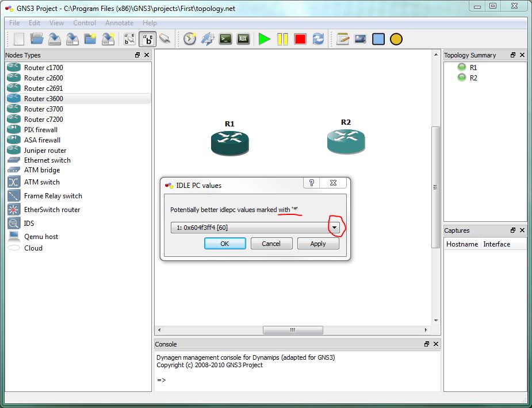The width and height of the screenshot is (532, 408).
Task: Click Cancel in IDLE PC values dialog
Action: coord(271,243)
